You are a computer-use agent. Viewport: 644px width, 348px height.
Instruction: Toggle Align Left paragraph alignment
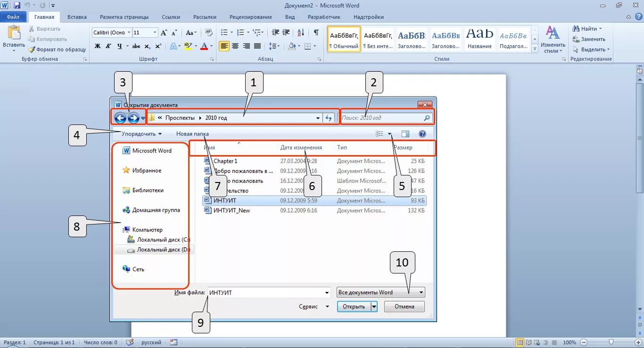(x=224, y=46)
